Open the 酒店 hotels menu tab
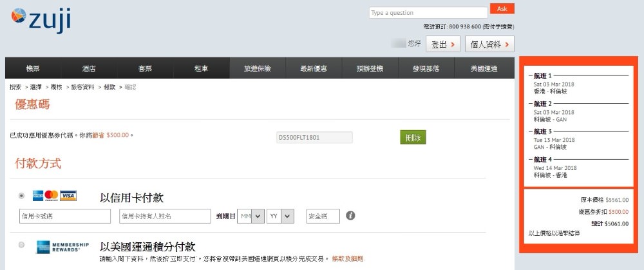The width and height of the screenshot is (644, 270). [89, 68]
